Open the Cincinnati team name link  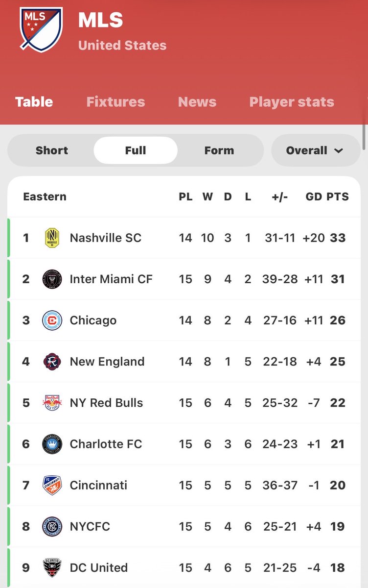[98, 485]
